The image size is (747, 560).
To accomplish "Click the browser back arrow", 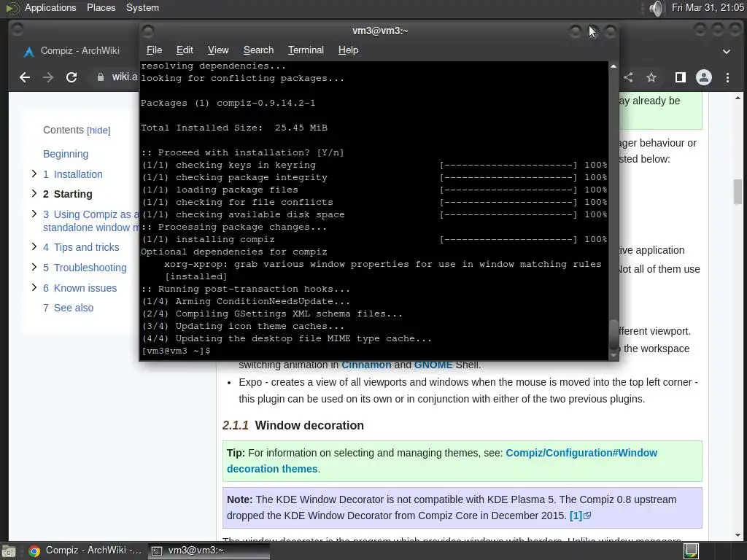I will point(25,77).
